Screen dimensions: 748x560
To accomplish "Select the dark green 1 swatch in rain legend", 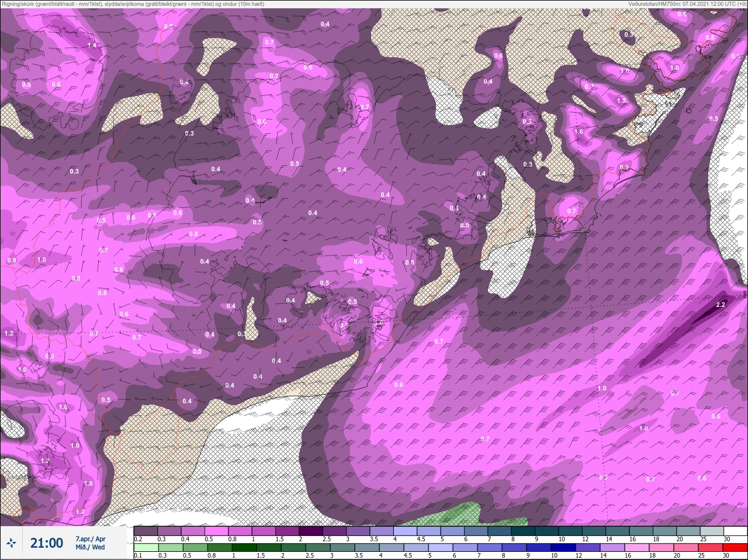I will 244,548.
